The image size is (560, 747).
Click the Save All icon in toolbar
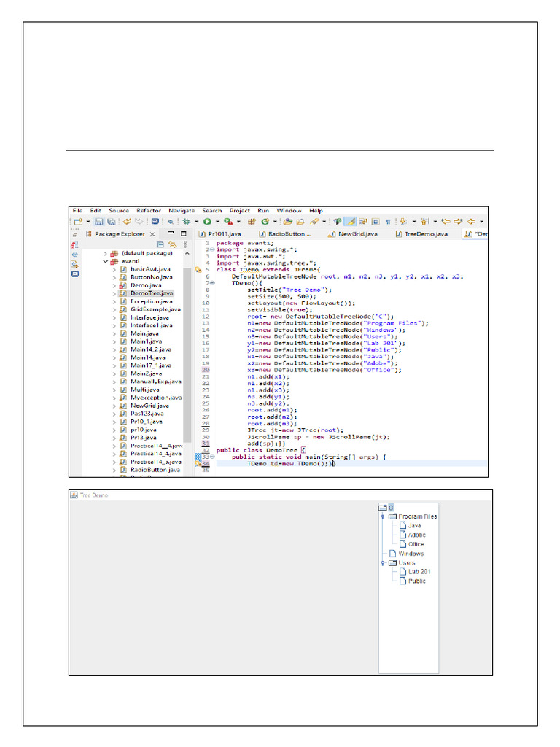(x=112, y=221)
